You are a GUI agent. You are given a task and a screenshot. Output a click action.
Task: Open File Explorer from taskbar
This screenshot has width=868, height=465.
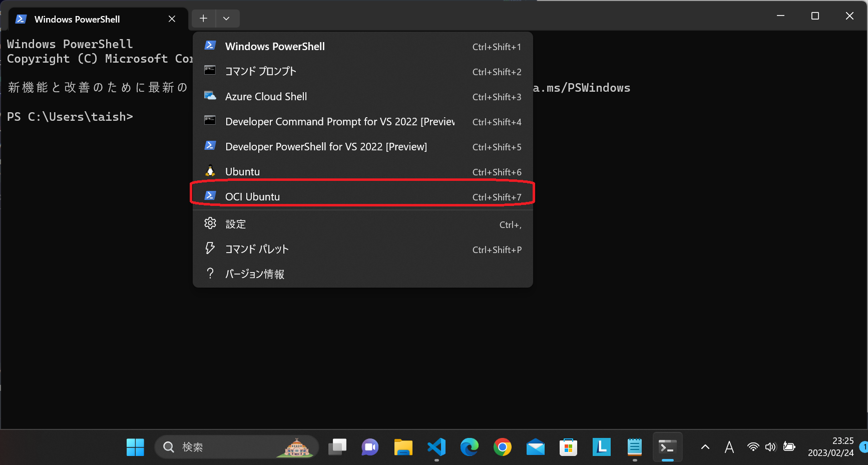coord(403,447)
